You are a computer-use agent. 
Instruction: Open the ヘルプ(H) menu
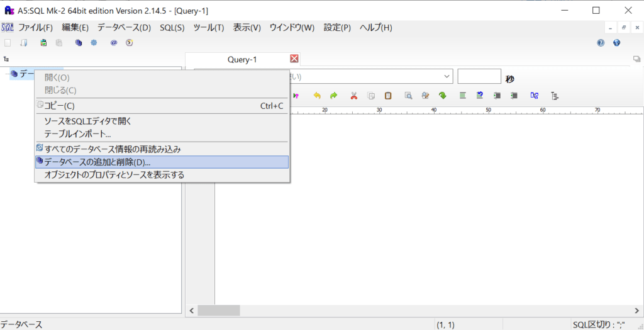376,28
